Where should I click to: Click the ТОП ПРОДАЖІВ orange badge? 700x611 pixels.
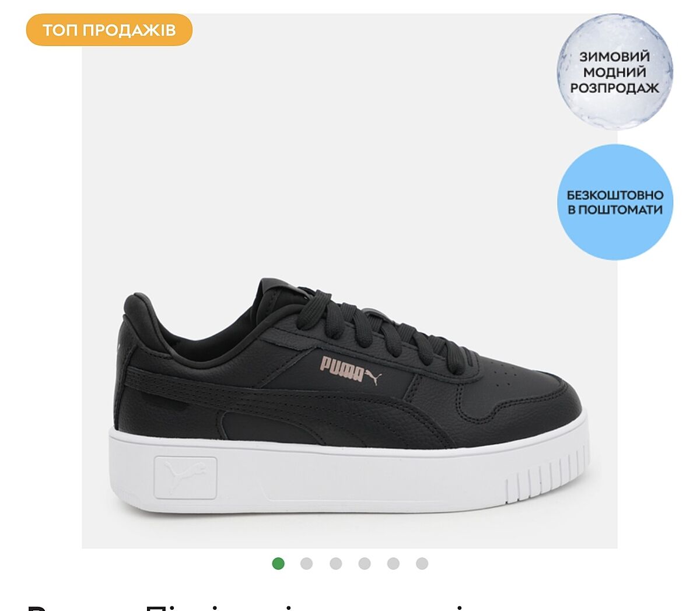click(109, 30)
